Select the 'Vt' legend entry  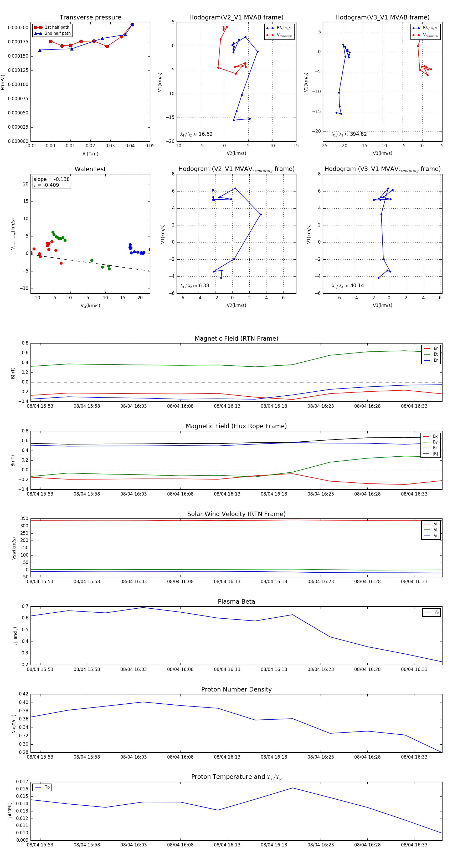(x=431, y=530)
